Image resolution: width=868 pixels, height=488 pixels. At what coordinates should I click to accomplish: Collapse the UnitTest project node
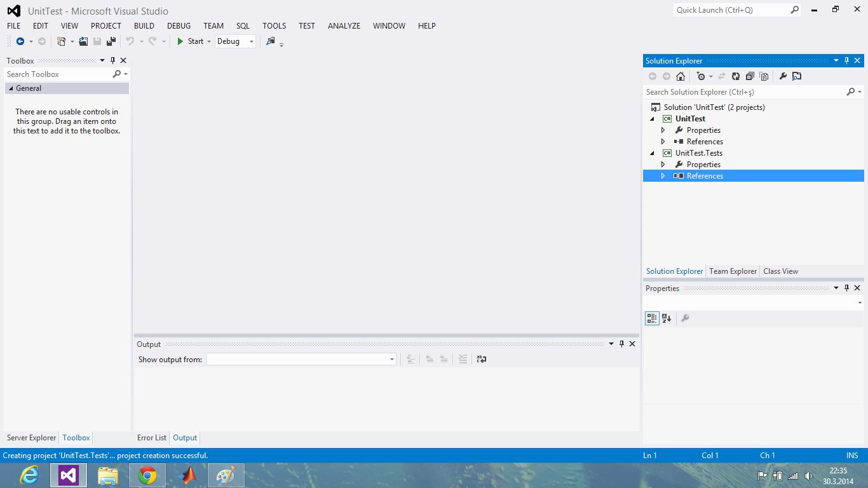point(652,119)
